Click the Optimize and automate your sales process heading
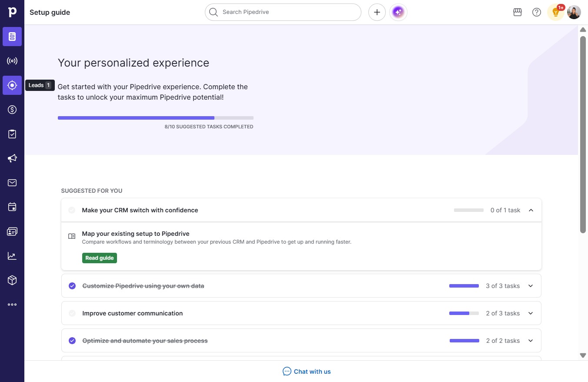Screen dimensions: 588x382 click(145, 341)
